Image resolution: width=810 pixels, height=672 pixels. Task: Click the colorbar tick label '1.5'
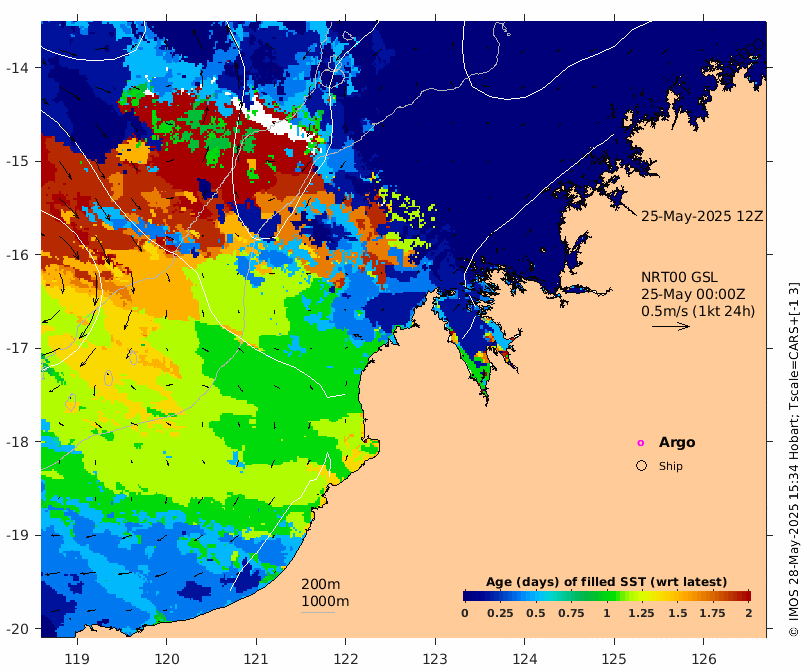(x=678, y=613)
